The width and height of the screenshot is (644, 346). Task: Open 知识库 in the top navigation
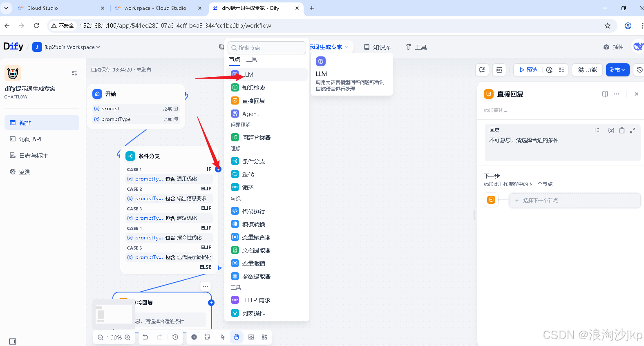(377, 47)
